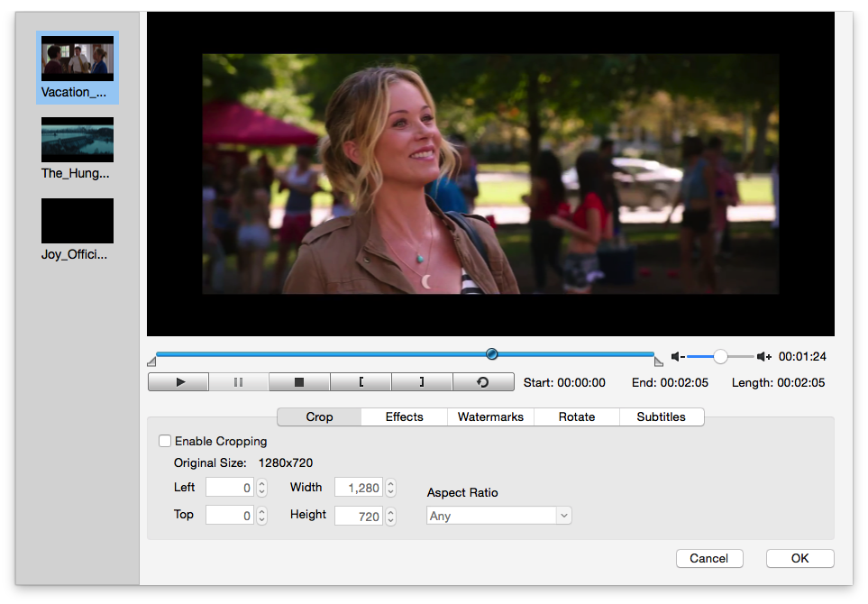Screen dimensions: 868x604
Task: Click the video preview area
Action: [x=490, y=174]
